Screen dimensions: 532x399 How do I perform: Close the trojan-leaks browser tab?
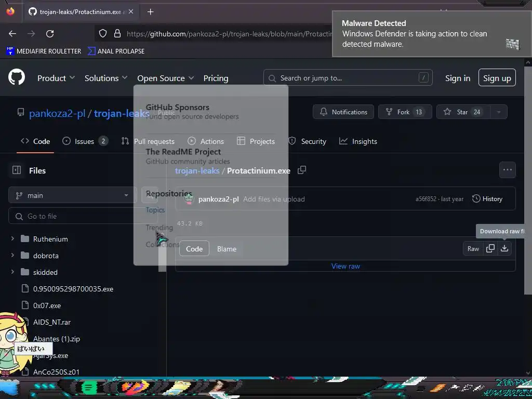point(131,11)
